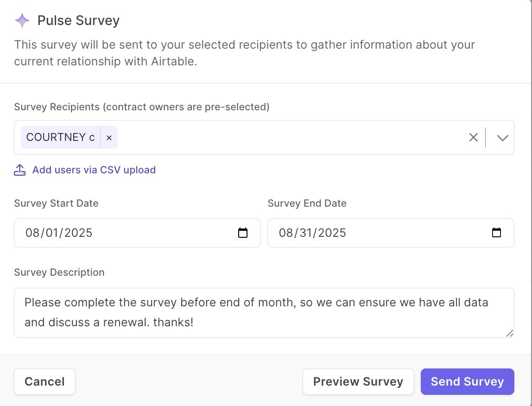532x406 pixels.
Task: Click empty space in the recipients field
Action: tap(287, 138)
